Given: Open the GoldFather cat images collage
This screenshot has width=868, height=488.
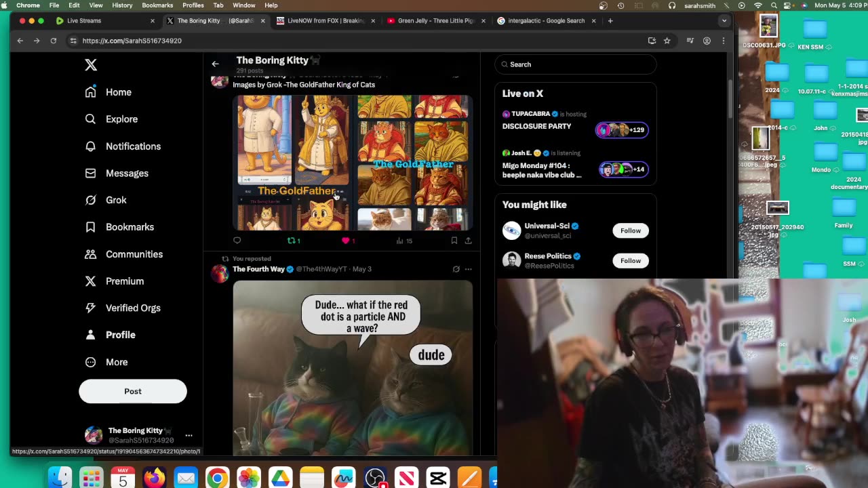Looking at the screenshot, I should click(x=353, y=163).
